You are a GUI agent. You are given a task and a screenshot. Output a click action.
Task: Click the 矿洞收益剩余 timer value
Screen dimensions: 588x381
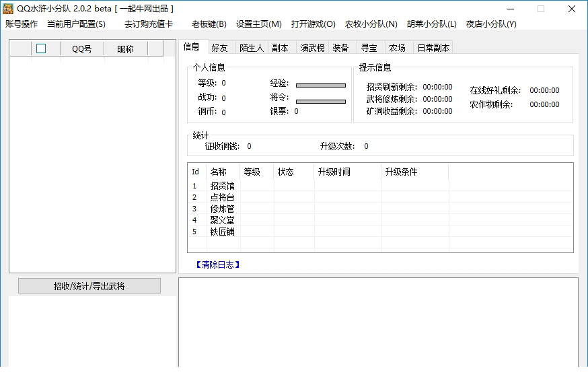tap(437, 111)
